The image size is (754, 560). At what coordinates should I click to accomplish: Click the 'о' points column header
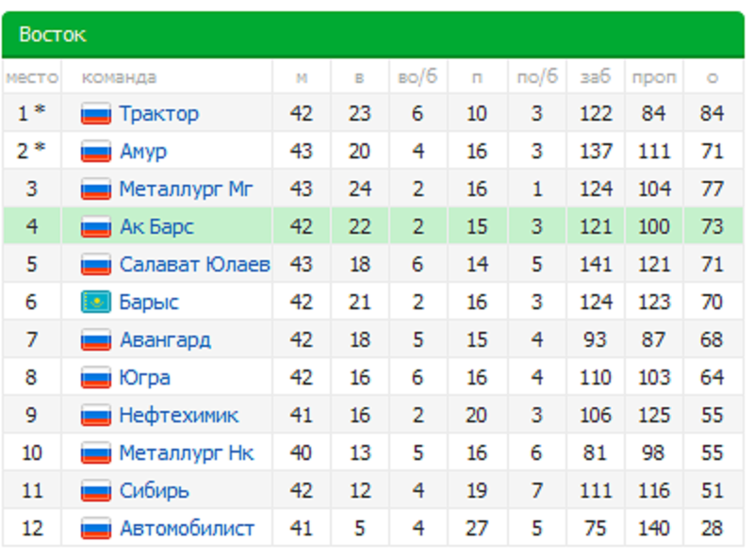713,77
